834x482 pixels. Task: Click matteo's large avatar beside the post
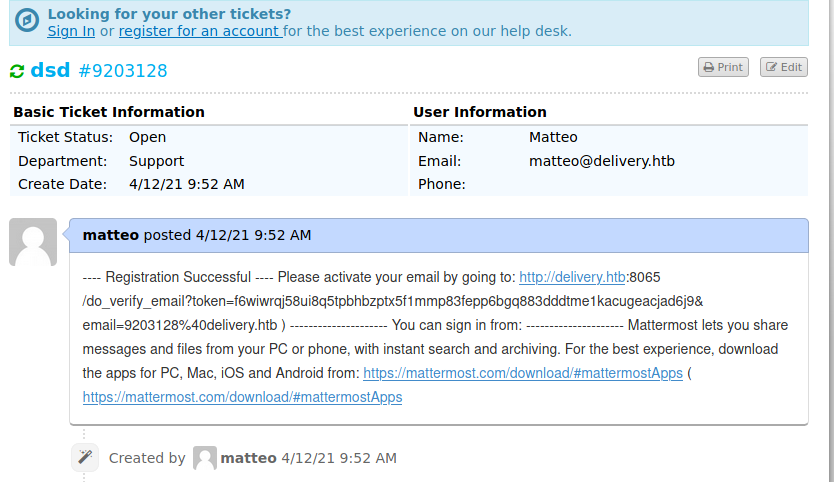pyautogui.click(x=33, y=242)
